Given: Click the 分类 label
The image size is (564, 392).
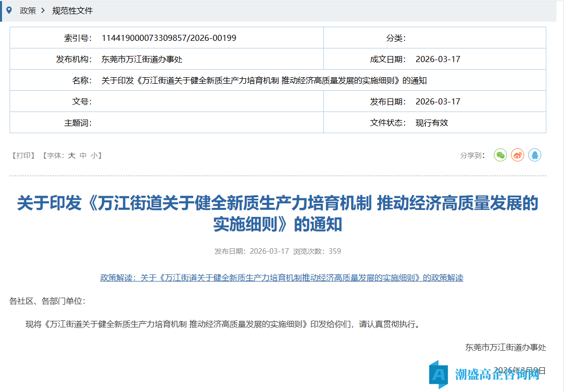Looking at the screenshot, I should (396, 38).
